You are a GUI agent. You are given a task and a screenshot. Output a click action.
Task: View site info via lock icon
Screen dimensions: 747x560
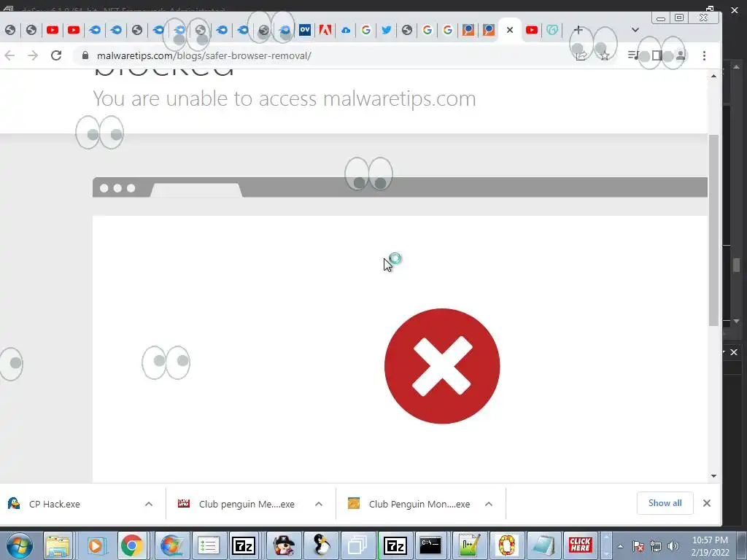(85, 55)
